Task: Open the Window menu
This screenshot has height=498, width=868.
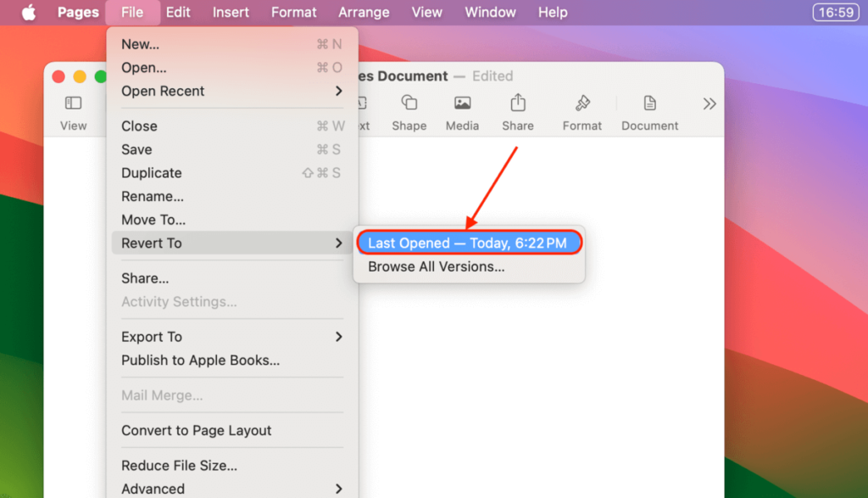Action: (490, 12)
